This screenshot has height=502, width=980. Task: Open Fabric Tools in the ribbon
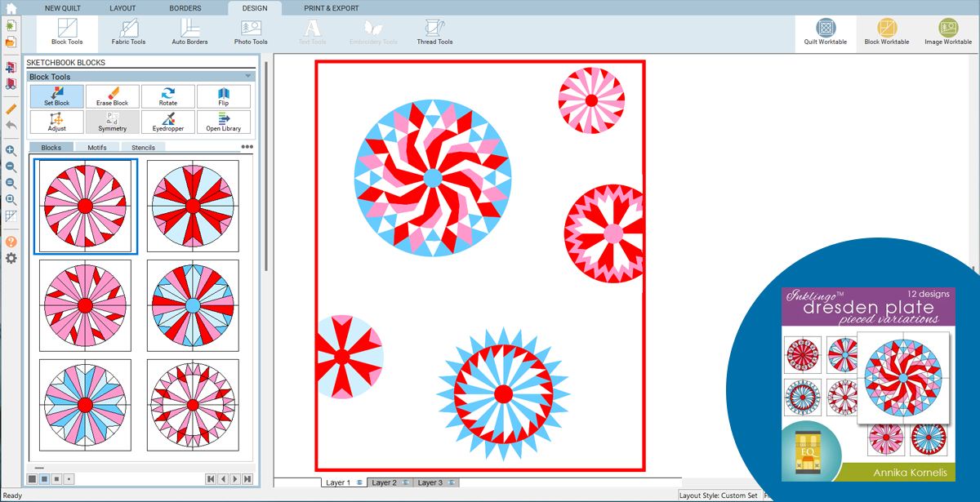[x=128, y=32]
